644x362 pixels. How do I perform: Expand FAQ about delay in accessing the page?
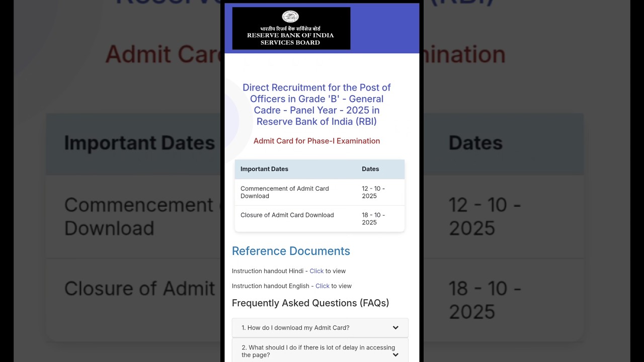coord(320,350)
